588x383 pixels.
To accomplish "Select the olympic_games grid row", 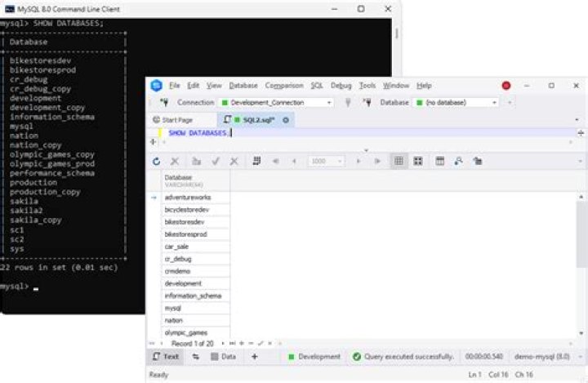I will tap(196, 333).
